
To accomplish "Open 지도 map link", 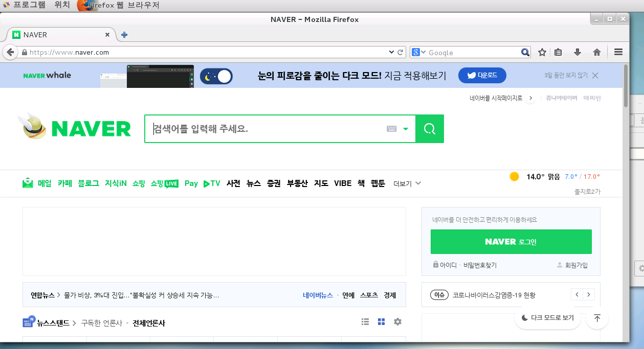I will (x=321, y=183).
